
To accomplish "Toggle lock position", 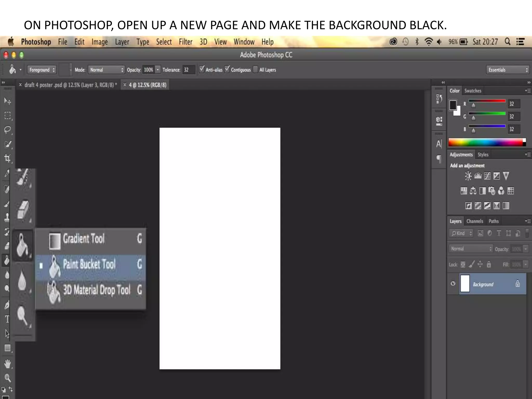I will pyautogui.click(x=480, y=264).
